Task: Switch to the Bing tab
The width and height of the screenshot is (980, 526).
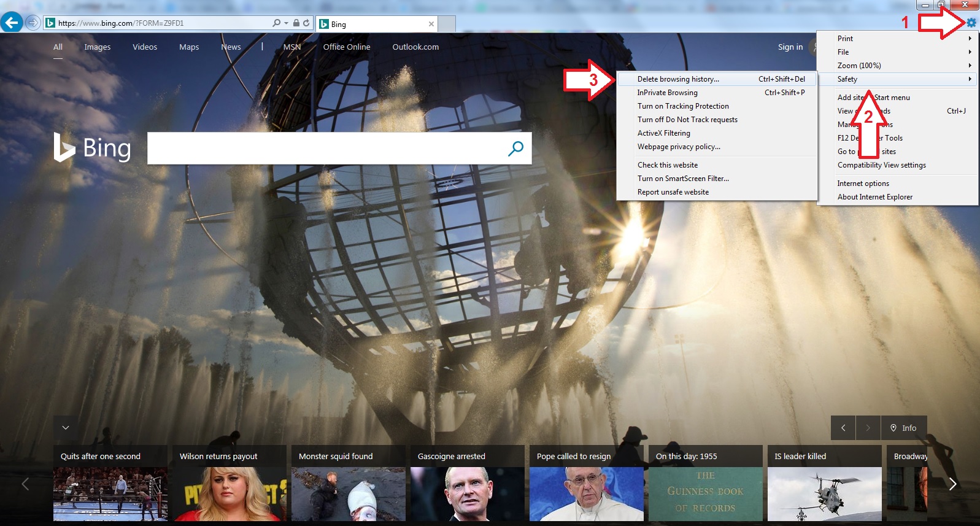Action: (x=377, y=24)
